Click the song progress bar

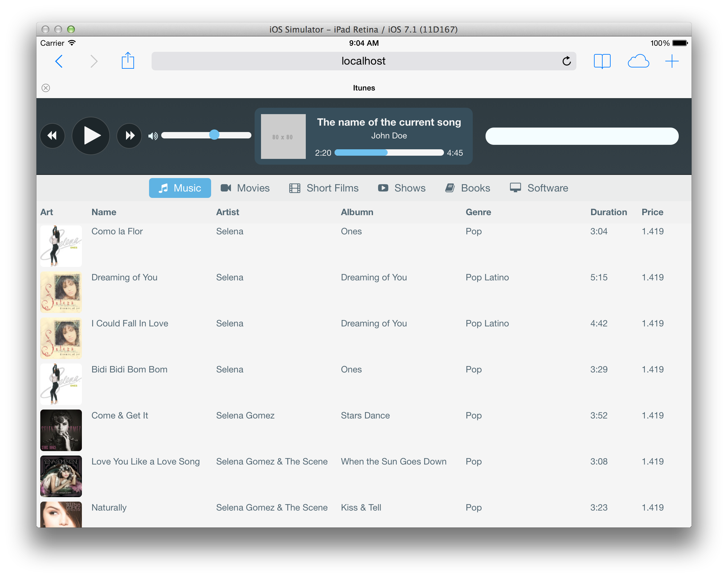click(x=389, y=153)
